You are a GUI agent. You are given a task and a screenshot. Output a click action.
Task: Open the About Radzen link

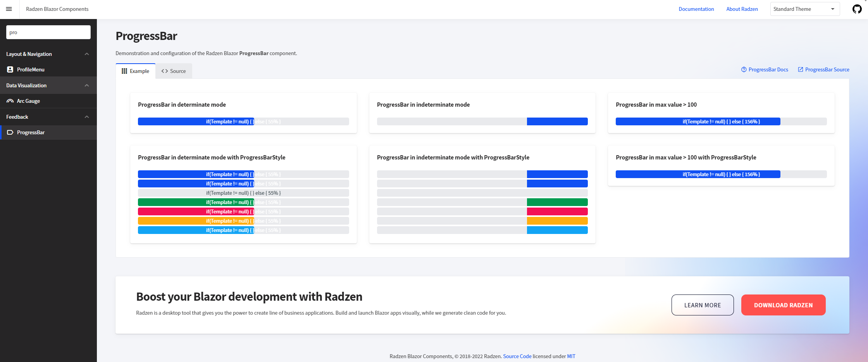[742, 9]
